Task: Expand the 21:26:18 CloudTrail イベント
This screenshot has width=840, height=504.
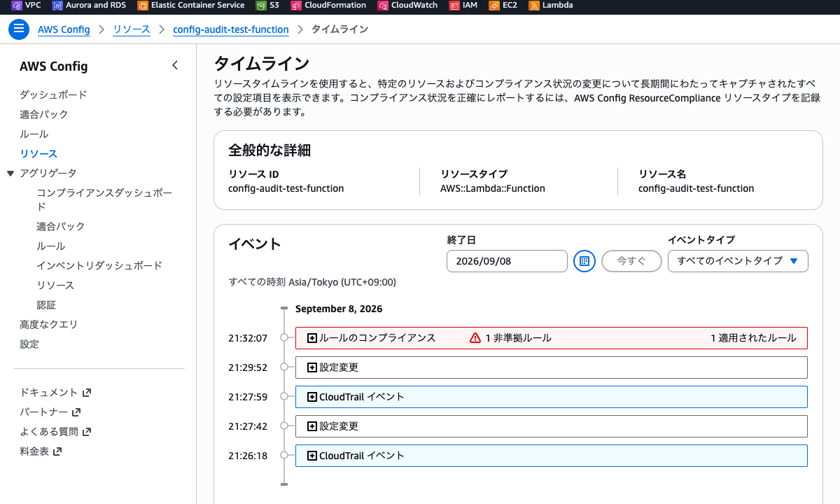Action: (312, 456)
